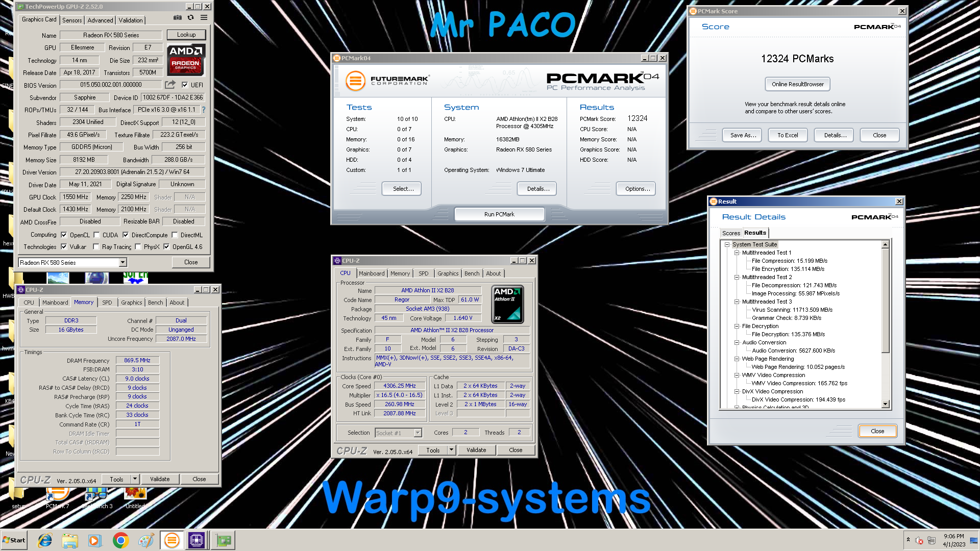Toggle the DirectCompute checkbox
This screenshot has height=551, width=980.
coord(126,235)
